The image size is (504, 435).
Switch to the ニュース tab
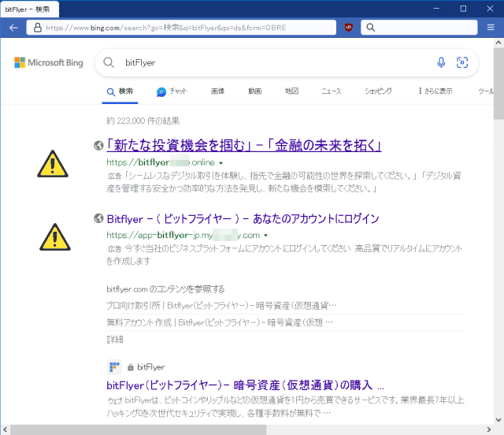332,91
